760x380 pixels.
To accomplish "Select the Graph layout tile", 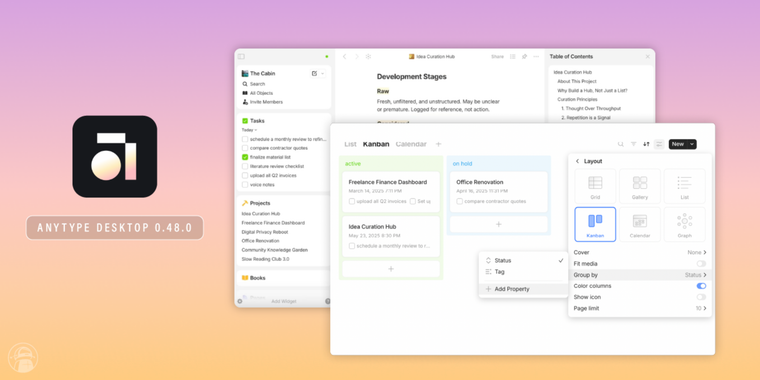I will 684,224.
